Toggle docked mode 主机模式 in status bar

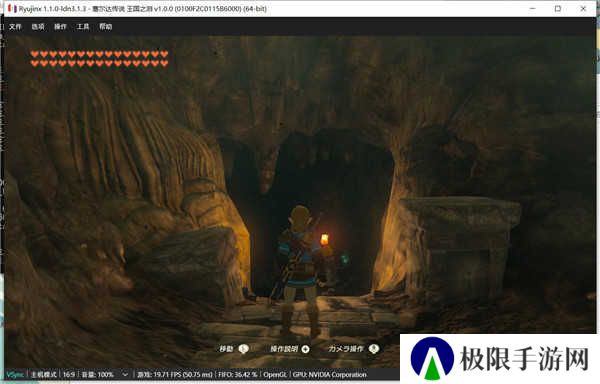coord(44,374)
